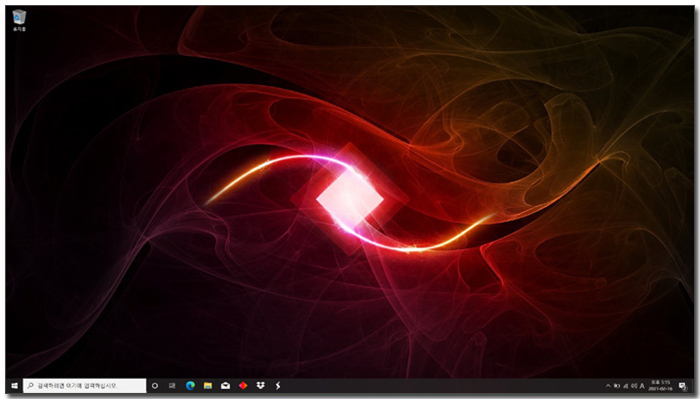Screen dimensions: 700x399
Task: Launch the red diamond app on taskbar
Action: coord(243,386)
